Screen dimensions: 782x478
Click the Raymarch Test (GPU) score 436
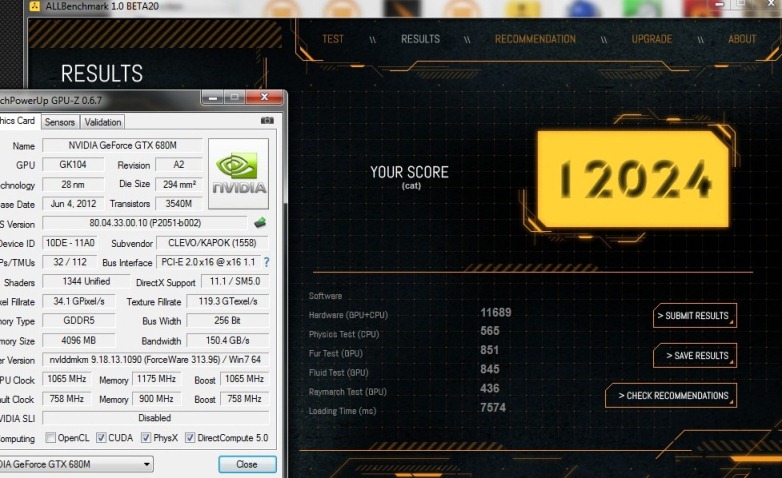[490, 388]
